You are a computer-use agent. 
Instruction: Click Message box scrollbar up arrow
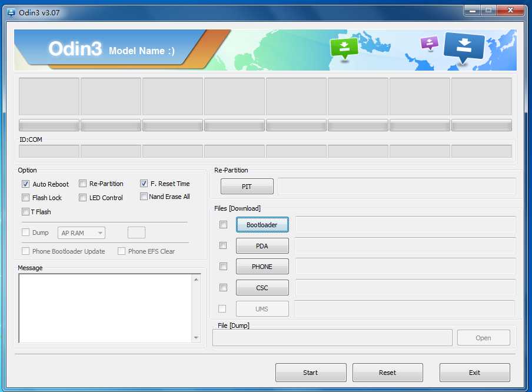[196, 280]
